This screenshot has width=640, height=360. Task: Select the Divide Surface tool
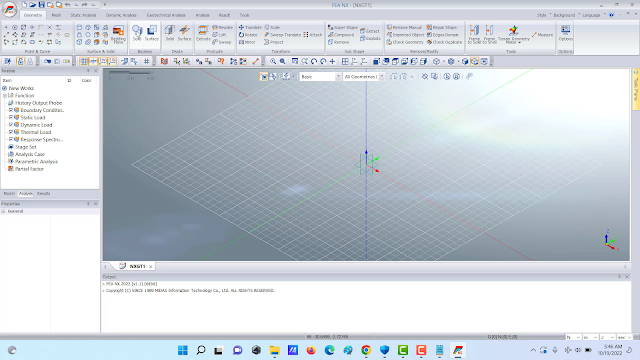[184, 33]
